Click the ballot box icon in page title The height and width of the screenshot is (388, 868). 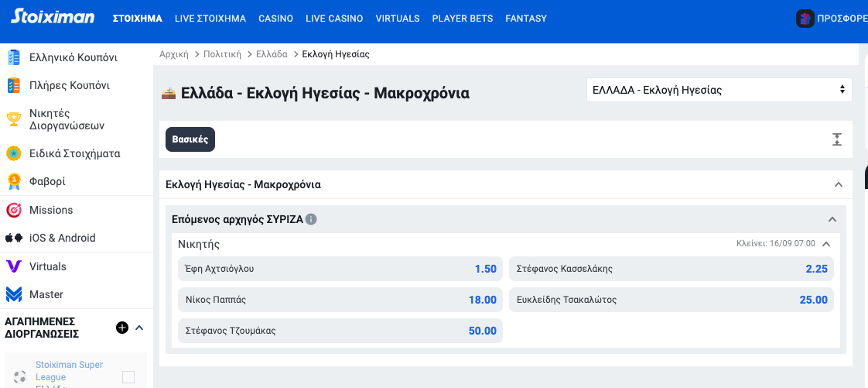coord(169,93)
